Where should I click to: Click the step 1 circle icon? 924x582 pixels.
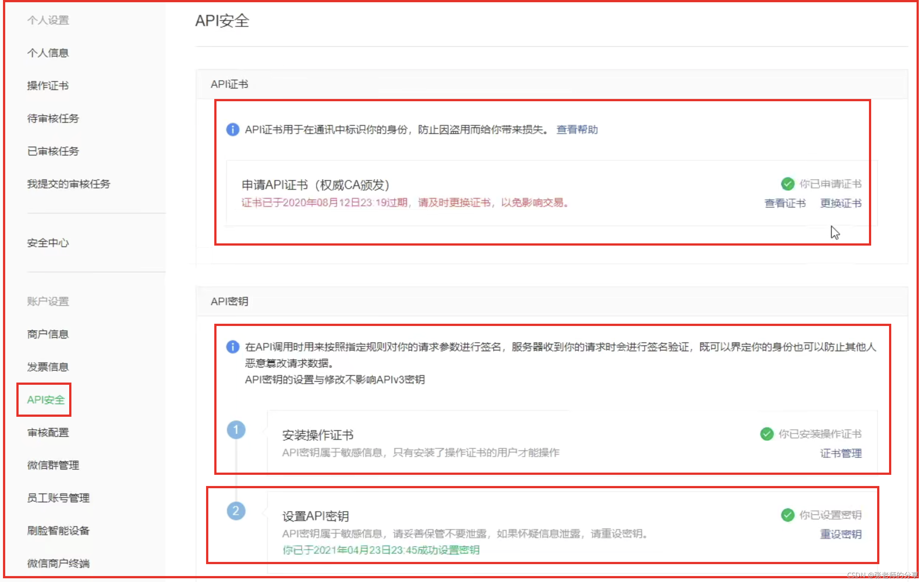coord(236,430)
